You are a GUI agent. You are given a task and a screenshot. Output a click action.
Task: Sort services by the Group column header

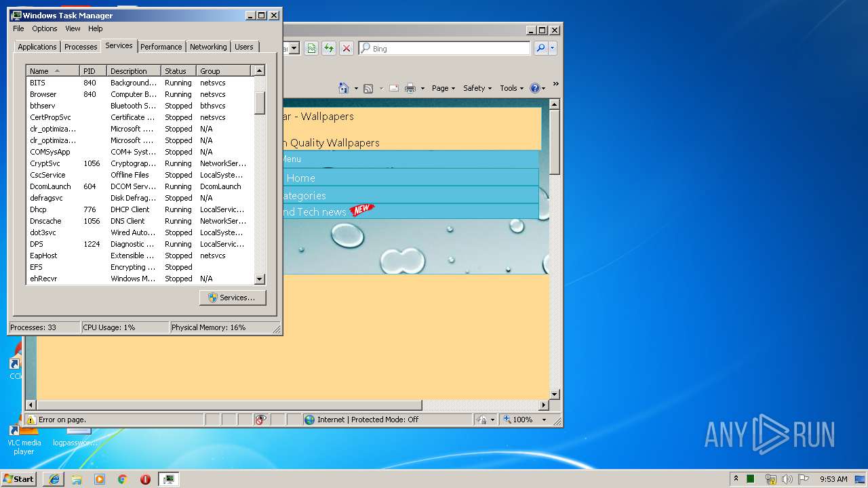coord(223,71)
